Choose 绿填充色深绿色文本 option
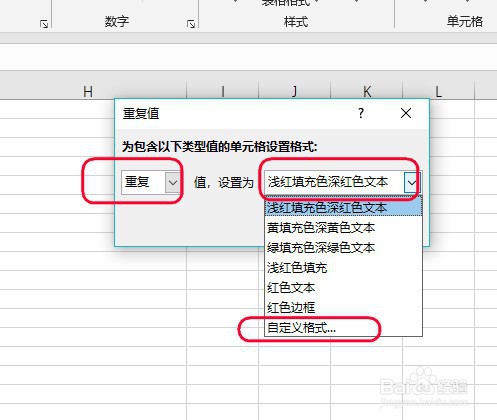The height and width of the screenshot is (420, 497). tap(343, 248)
